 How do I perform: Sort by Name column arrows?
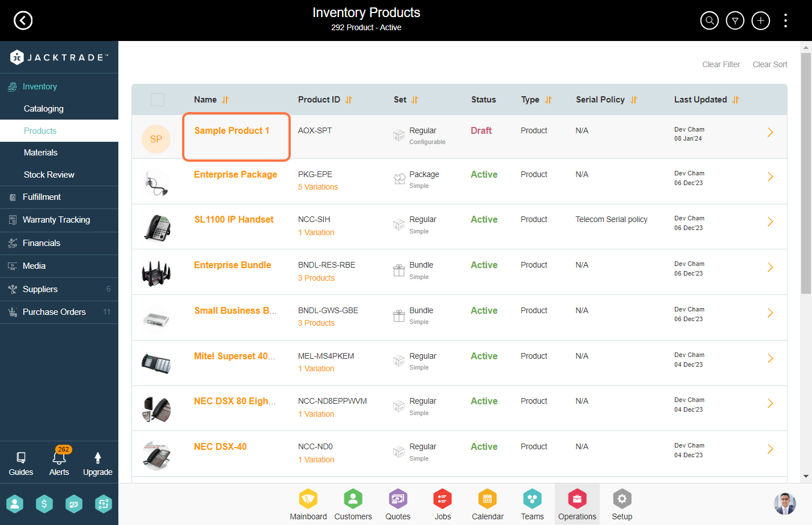click(225, 100)
